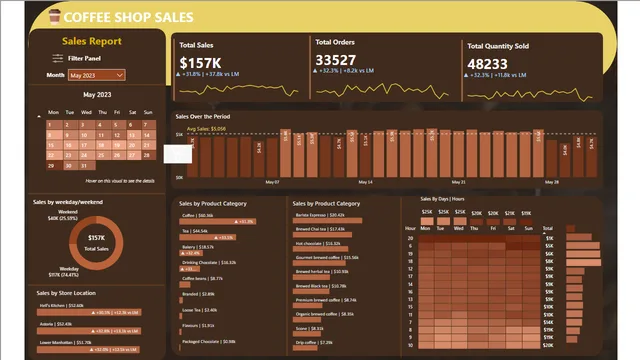Click the Filter Panel sliders icon

[x=58, y=58]
